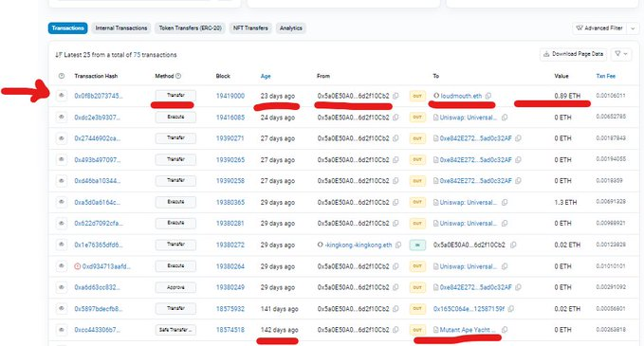
Task: Copy Uniswap address in 0xdc2e3b9307 row
Action: coord(505,118)
